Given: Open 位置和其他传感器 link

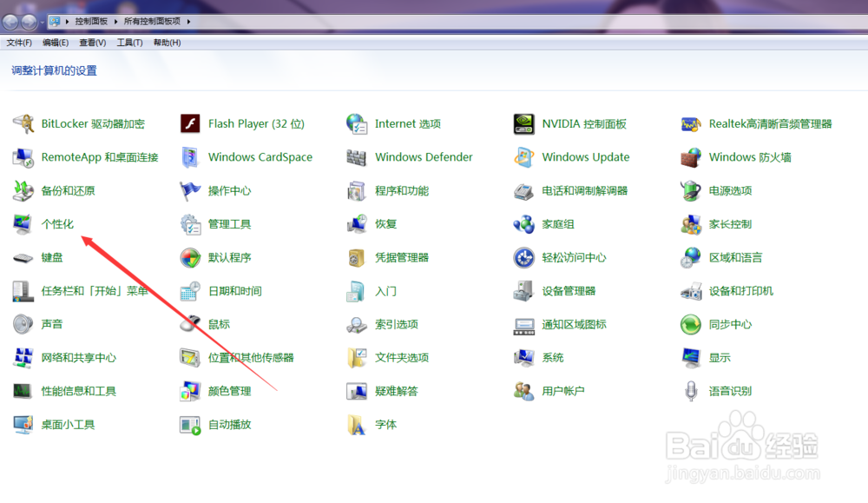Looking at the screenshot, I should [x=251, y=357].
